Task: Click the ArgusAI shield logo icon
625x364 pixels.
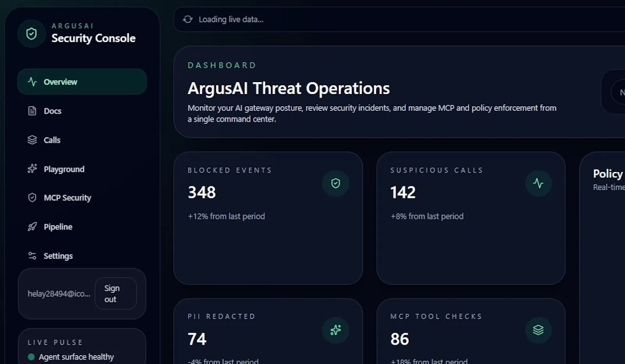Action: [x=31, y=34]
